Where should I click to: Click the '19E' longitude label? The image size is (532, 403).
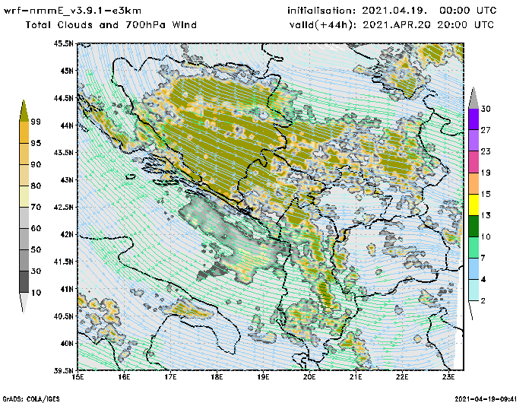click(263, 377)
